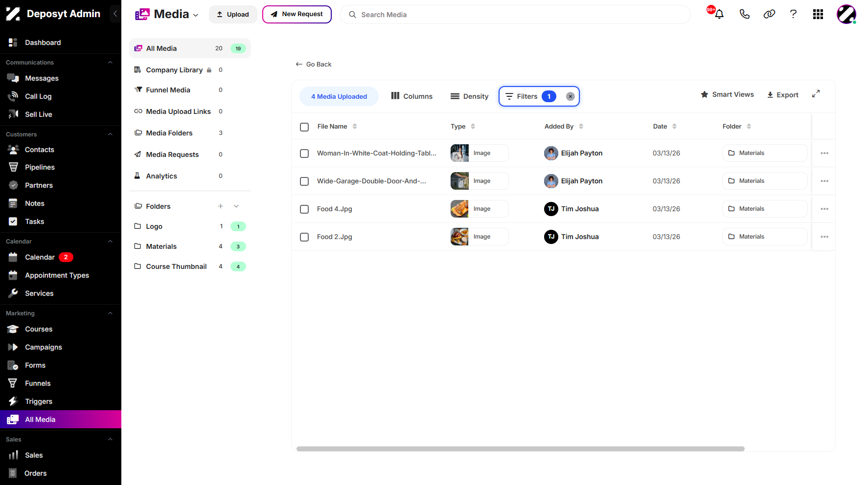868x485 pixels.
Task: Open help question mark icon
Action: coord(793,14)
